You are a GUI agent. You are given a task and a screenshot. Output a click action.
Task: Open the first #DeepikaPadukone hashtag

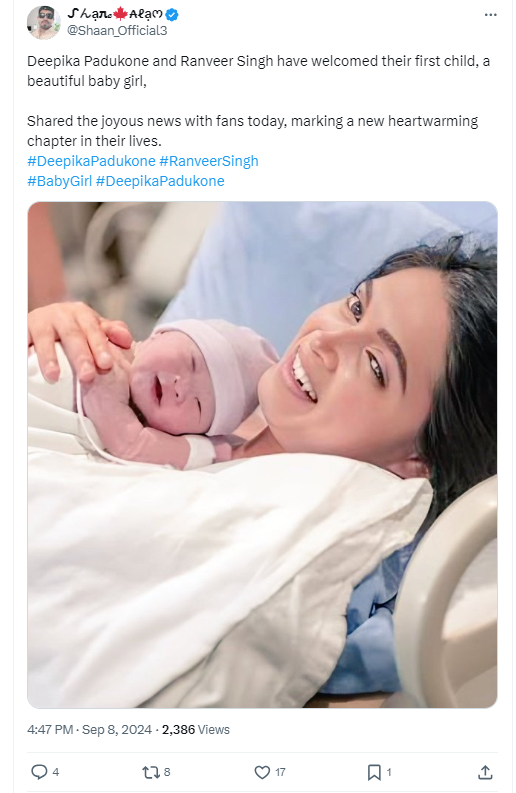pos(91,161)
